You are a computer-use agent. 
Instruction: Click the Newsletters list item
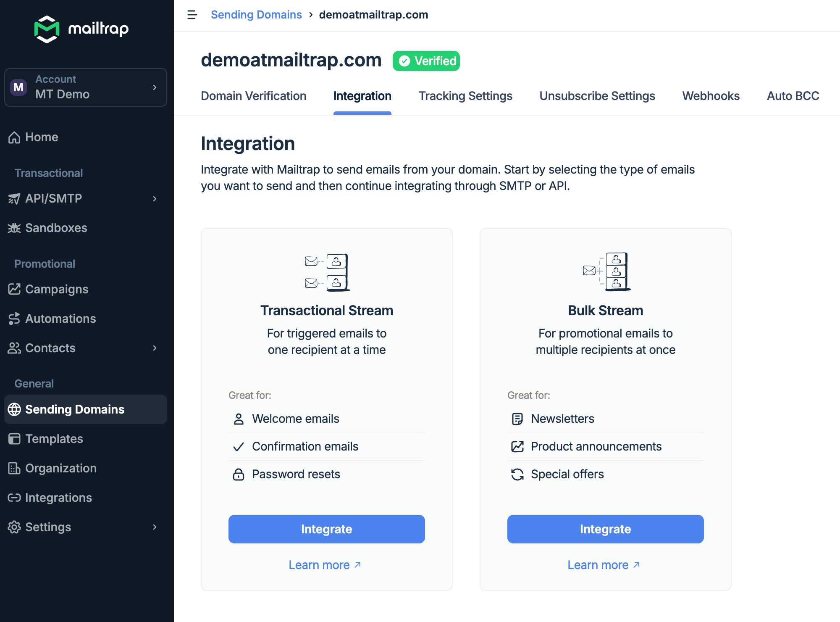pos(606,419)
